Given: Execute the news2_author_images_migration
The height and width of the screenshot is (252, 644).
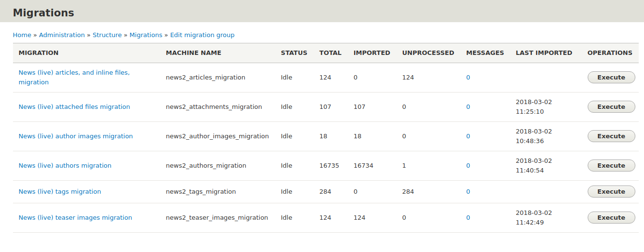Looking at the screenshot, I should 611,136.
